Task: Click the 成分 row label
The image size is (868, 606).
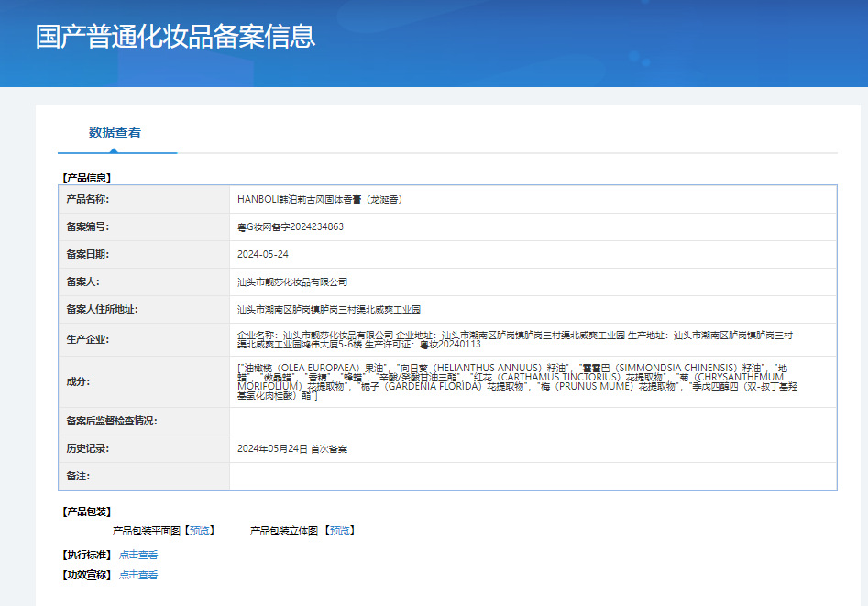Action: (78, 381)
